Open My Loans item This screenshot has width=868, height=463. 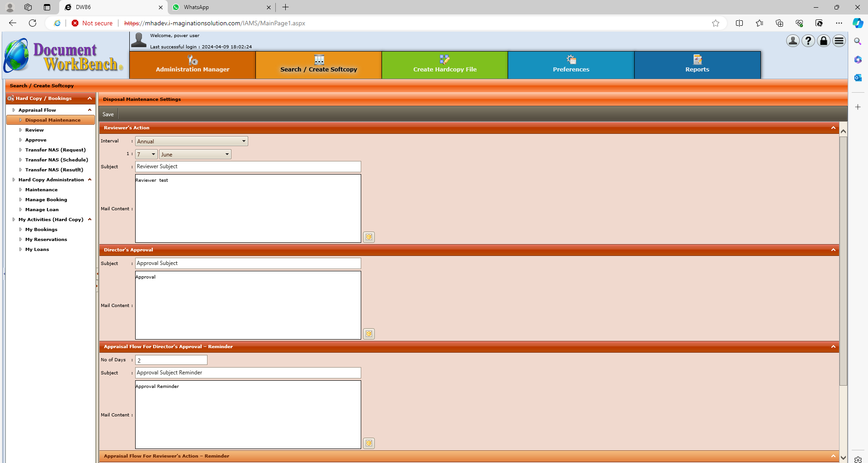(37, 249)
